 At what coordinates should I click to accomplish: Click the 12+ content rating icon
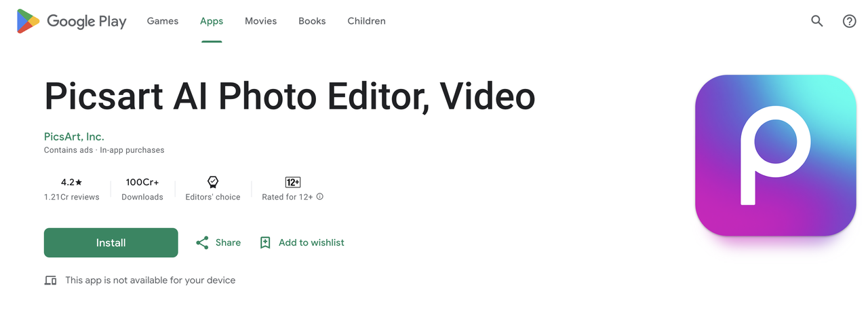[x=292, y=182]
